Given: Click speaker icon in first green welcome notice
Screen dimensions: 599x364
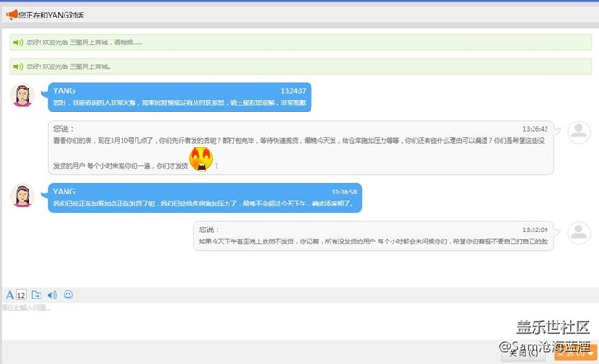Looking at the screenshot, I should pyautogui.click(x=18, y=42).
